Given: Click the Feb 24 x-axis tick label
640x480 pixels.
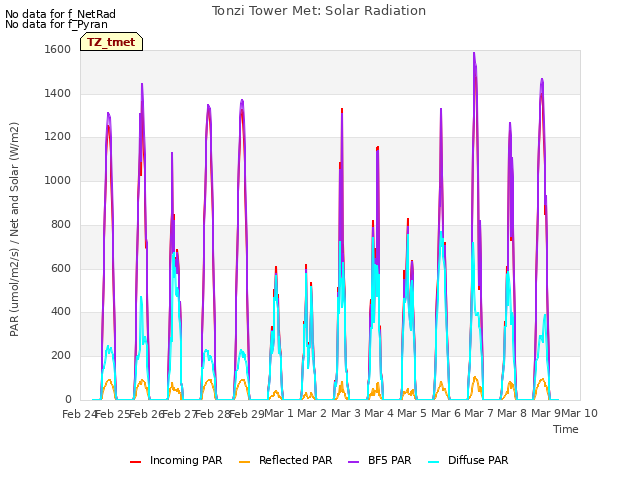Looking at the screenshot, I should 80,414.
